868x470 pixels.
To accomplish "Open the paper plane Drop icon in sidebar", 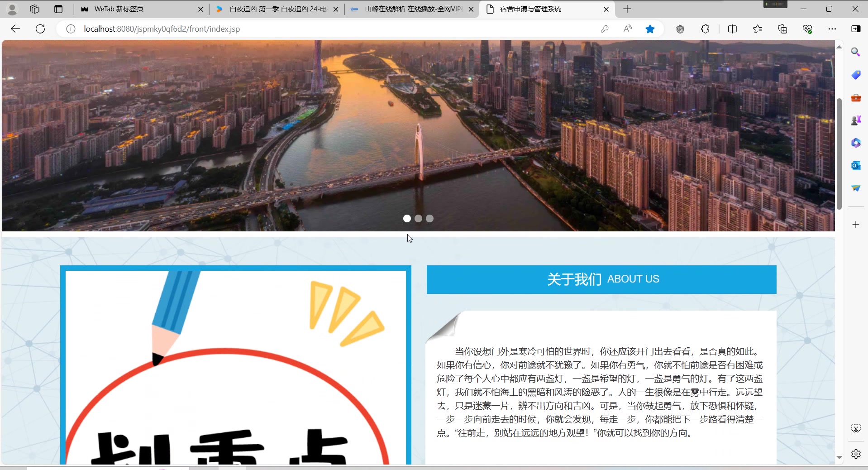I will click(855, 188).
